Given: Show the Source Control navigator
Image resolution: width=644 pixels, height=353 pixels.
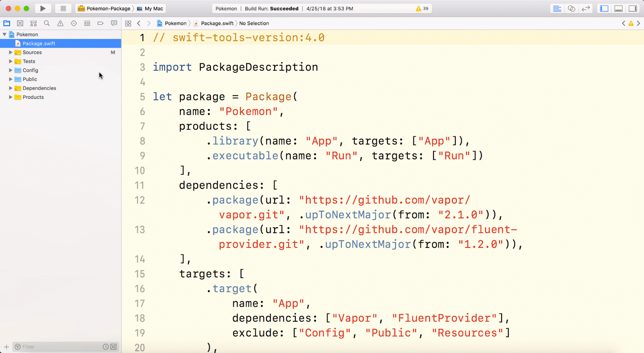Looking at the screenshot, I should point(20,23).
